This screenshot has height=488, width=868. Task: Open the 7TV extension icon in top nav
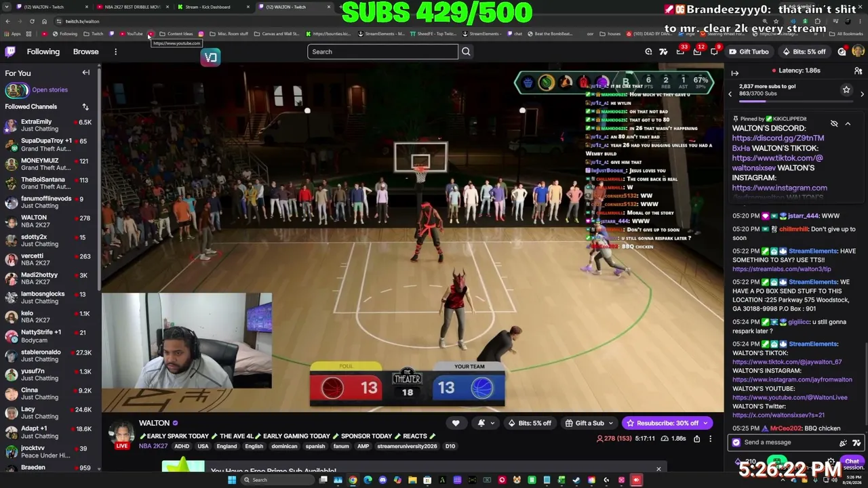pos(663,52)
